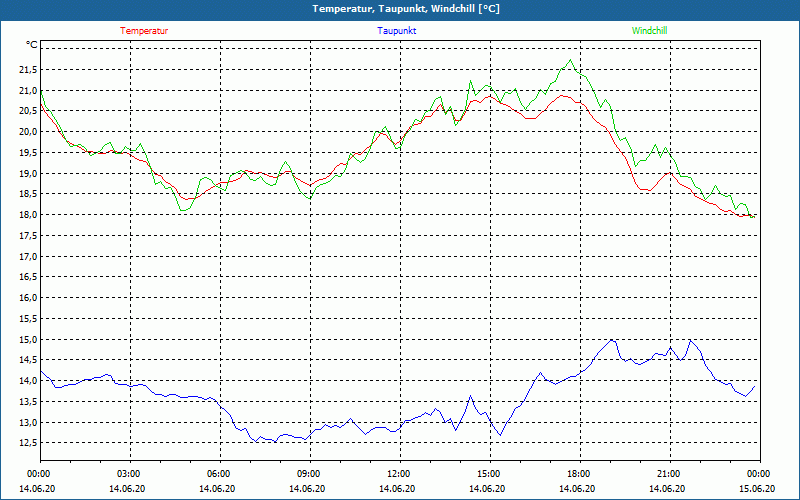Click the °C unit label on the y-axis
The image size is (800, 500).
(32, 45)
